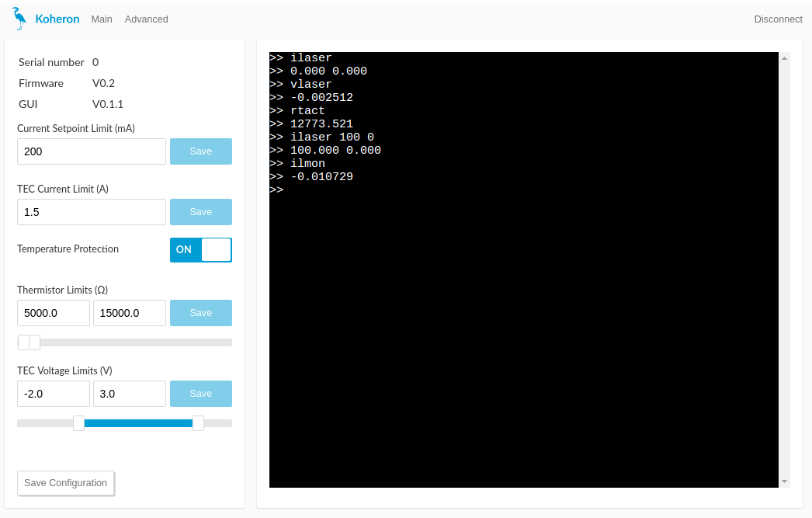This screenshot has height=518, width=812.
Task: Click the Save Configuration button
Action: pos(66,483)
